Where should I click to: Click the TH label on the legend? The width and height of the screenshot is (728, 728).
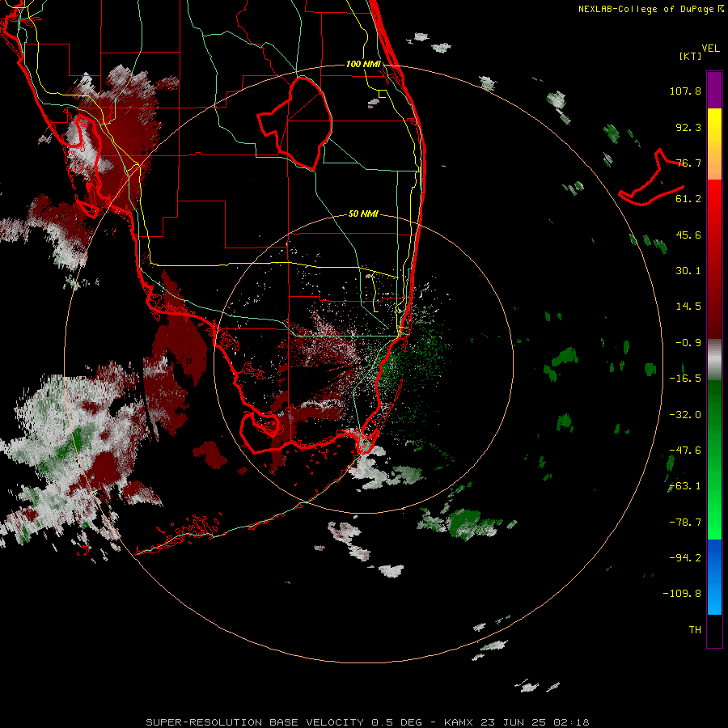point(695,630)
